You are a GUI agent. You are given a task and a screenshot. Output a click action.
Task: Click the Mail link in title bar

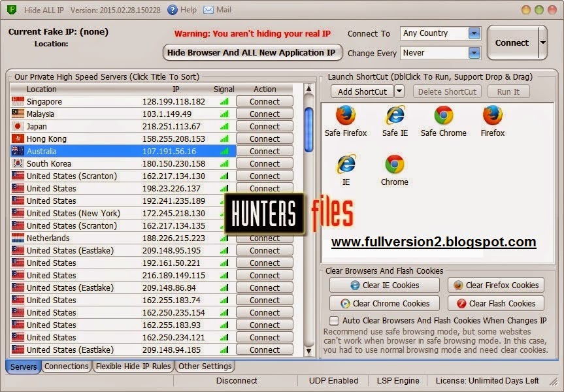tap(224, 10)
